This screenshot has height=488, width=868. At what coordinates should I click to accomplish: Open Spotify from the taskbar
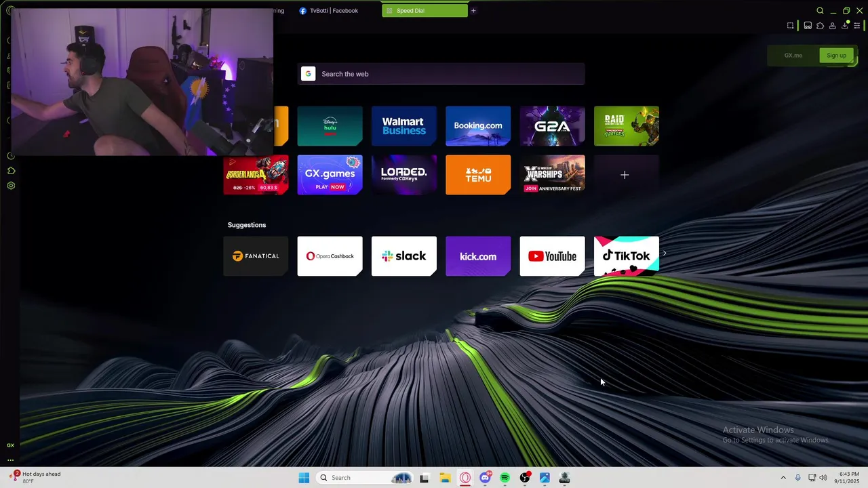pos(505,478)
